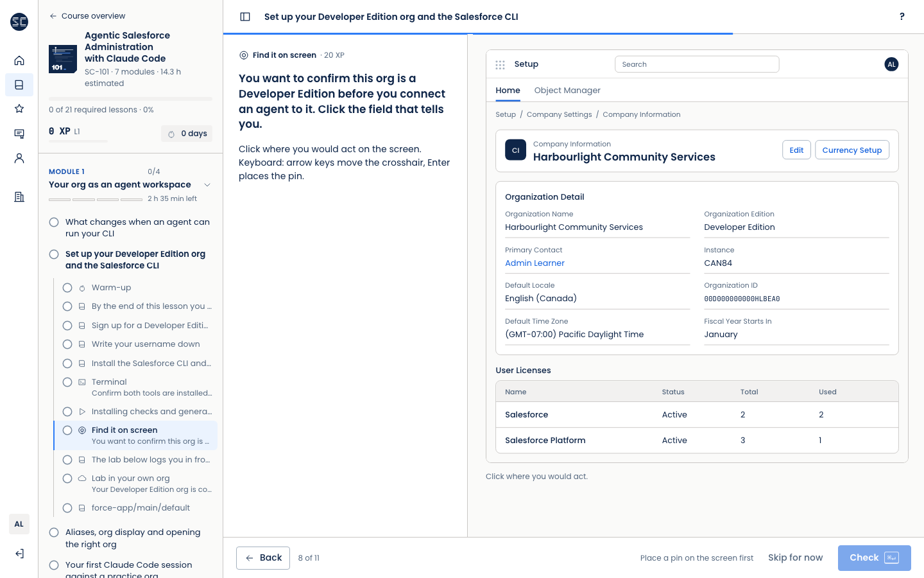
Task: Select the Home tab in Setup
Action: (x=508, y=91)
